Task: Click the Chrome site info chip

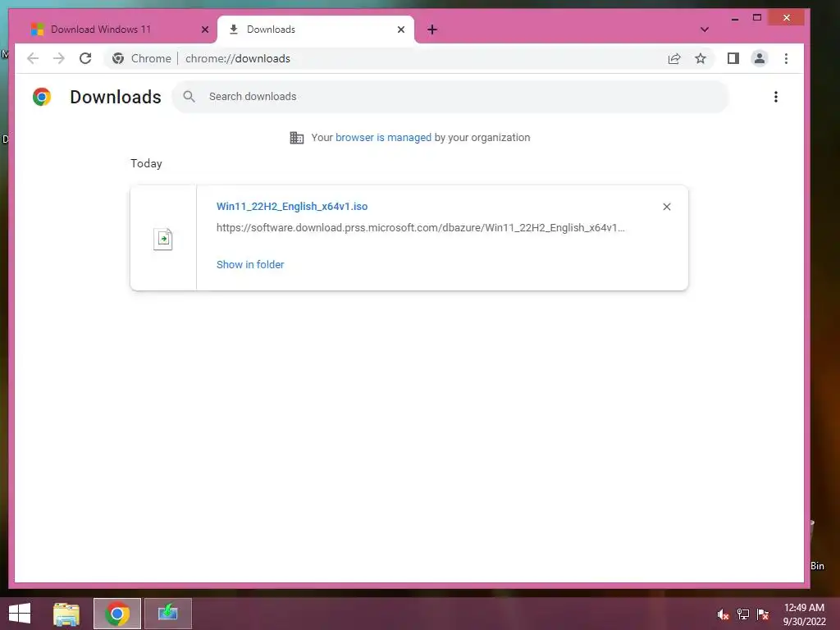Action: 141,58
